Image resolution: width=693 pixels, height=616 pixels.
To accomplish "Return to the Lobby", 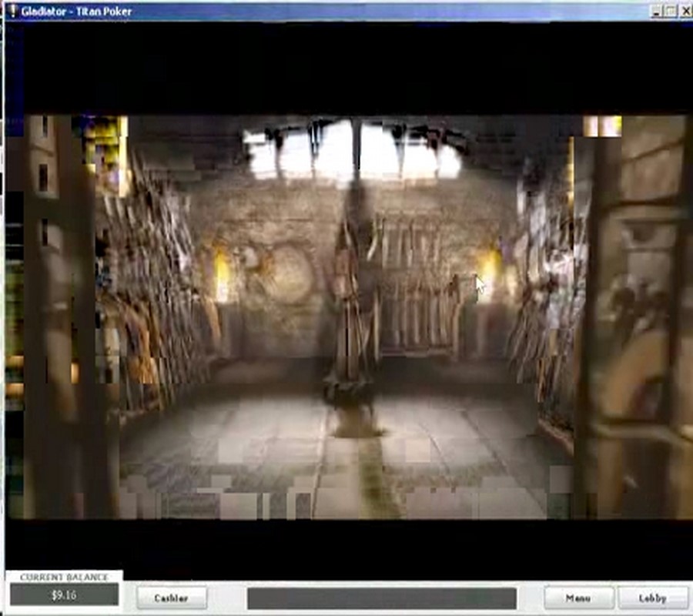I will [x=652, y=598].
